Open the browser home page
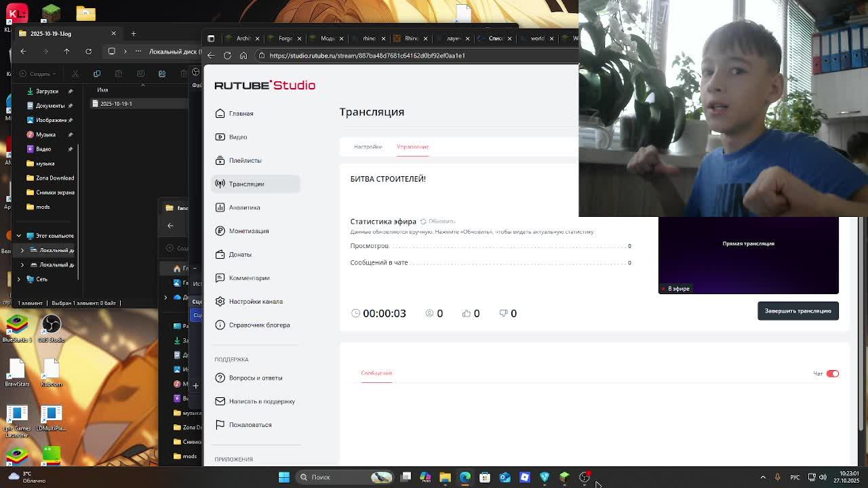The height and width of the screenshot is (488, 868). tap(243, 56)
